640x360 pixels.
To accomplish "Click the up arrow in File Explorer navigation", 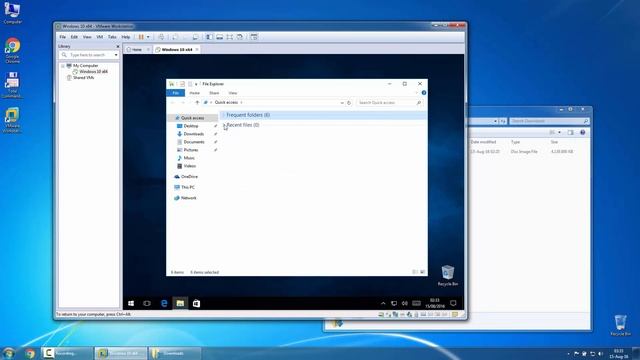I will (197, 102).
